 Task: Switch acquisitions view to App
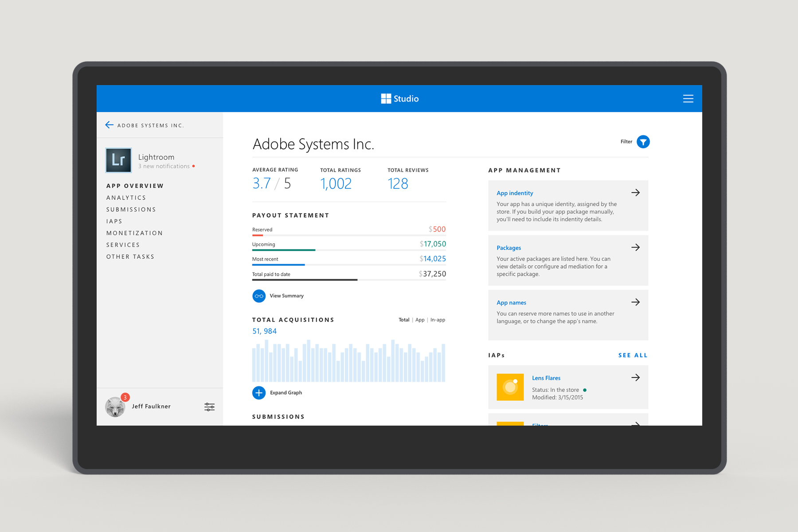[419, 319]
